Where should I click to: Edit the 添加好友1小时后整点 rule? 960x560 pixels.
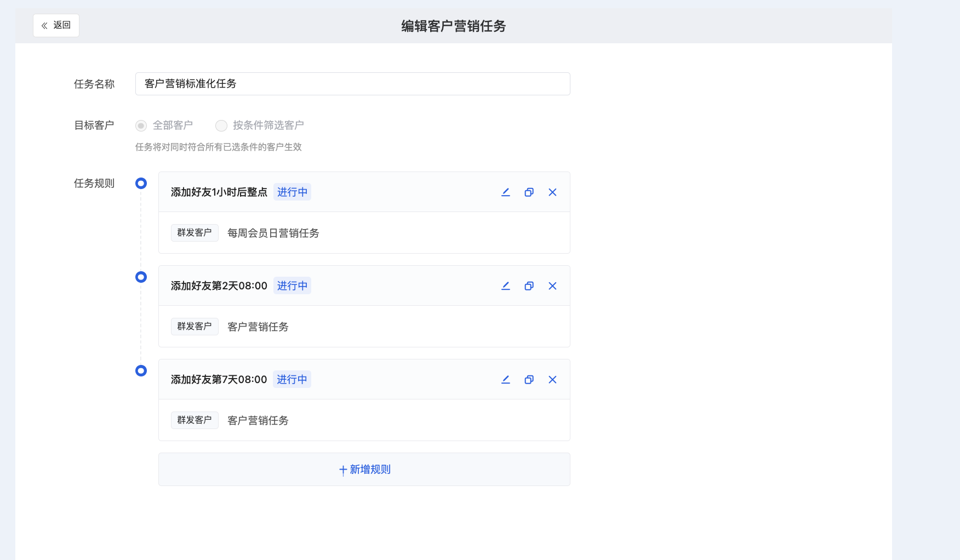coord(506,192)
